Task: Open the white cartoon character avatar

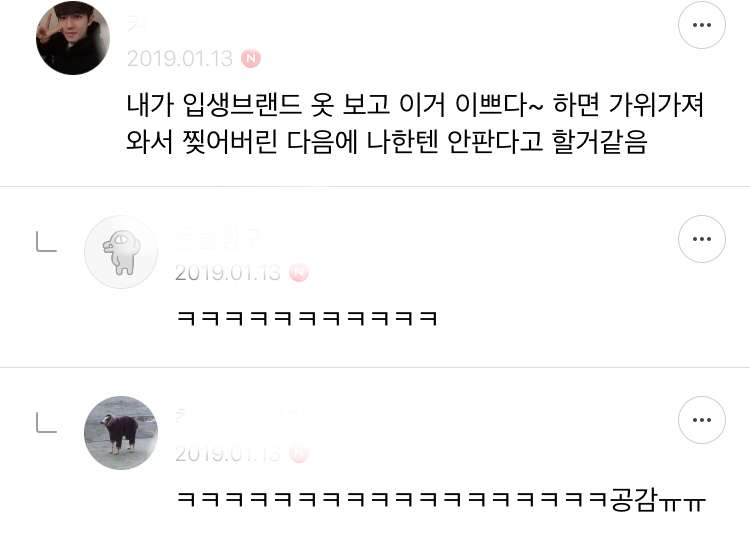Action: (x=121, y=252)
